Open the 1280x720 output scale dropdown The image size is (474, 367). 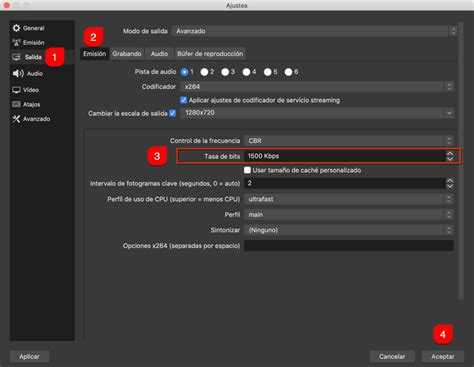(318, 113)
